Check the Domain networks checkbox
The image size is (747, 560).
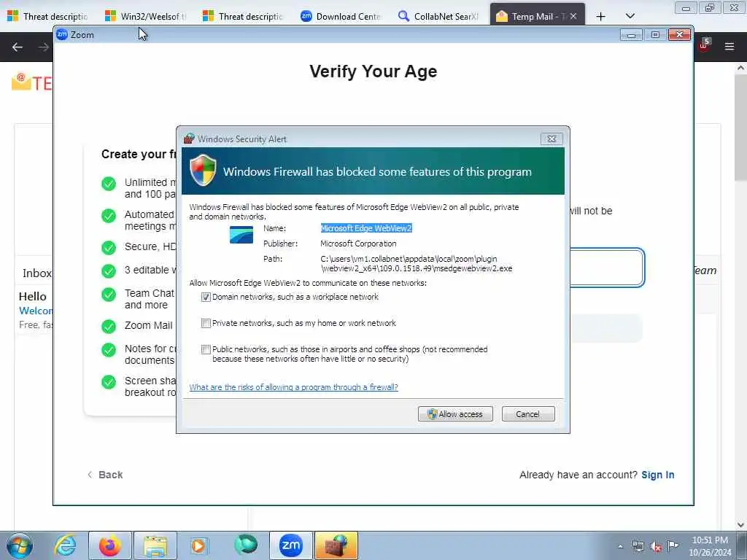point(206,297)
